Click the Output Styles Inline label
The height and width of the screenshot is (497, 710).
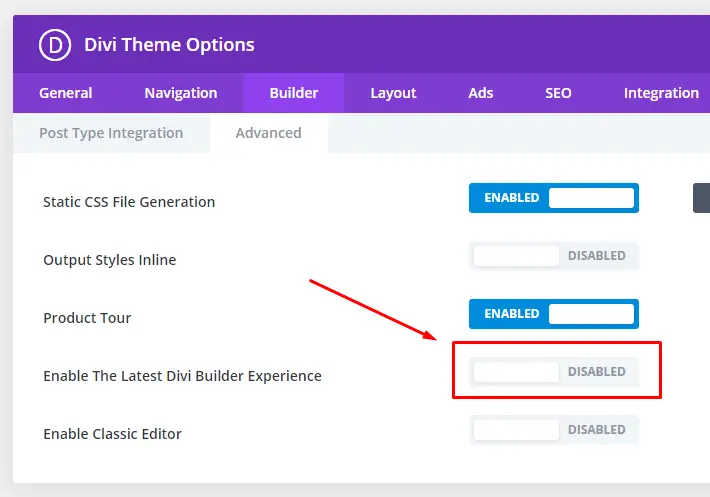(110, 260)
